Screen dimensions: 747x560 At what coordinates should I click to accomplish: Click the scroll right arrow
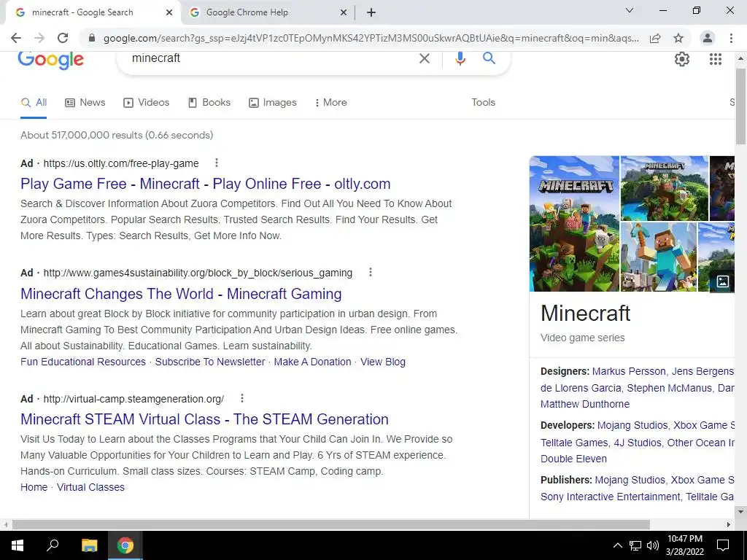pyautogui.click(x=729, y=524)
